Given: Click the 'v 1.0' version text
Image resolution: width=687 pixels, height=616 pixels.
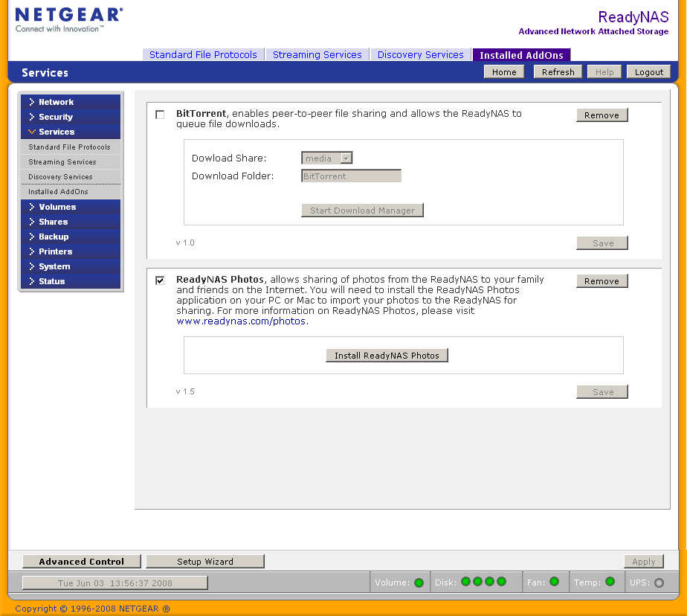Looking at the screenshot, I should (x=185, y=243).
